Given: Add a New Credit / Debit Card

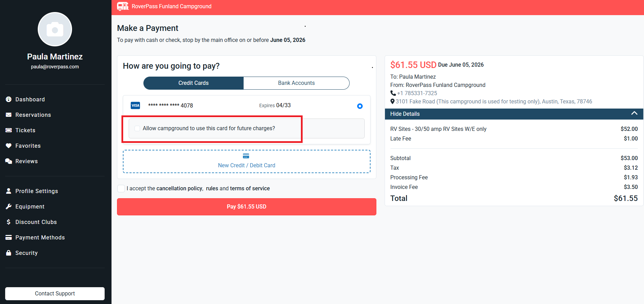Looking at the screenshot, I should (x=247, y=161).
